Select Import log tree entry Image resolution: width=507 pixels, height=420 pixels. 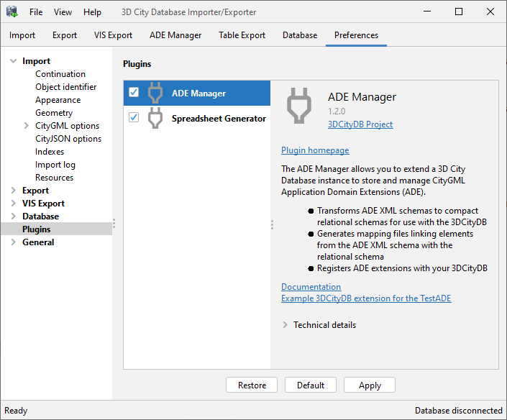(x=55, y=165)
